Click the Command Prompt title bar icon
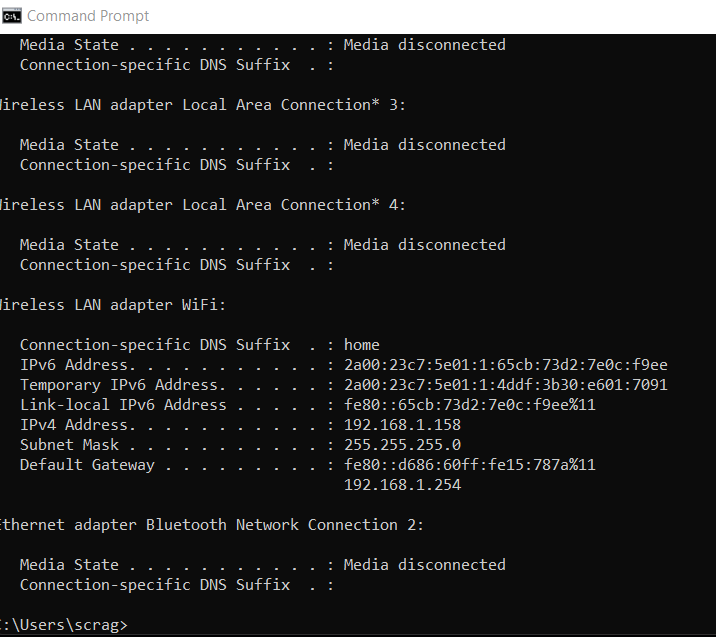Image resolution: width=716 pixels, height=637 pixels. coord(12,15)
